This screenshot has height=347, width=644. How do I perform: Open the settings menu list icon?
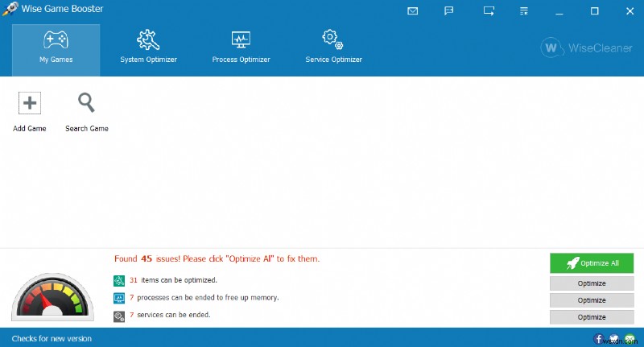pyautogui.click(x=524, y=11)
